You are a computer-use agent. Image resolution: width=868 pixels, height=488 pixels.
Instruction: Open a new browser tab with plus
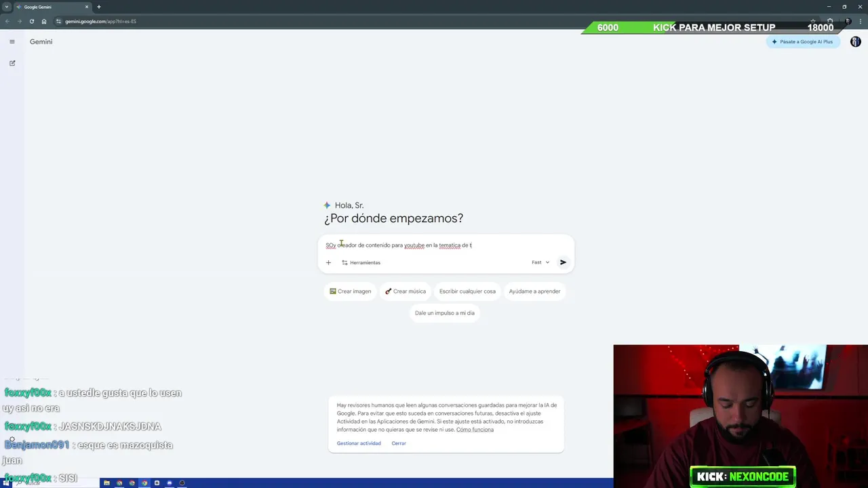coord(98,7)
